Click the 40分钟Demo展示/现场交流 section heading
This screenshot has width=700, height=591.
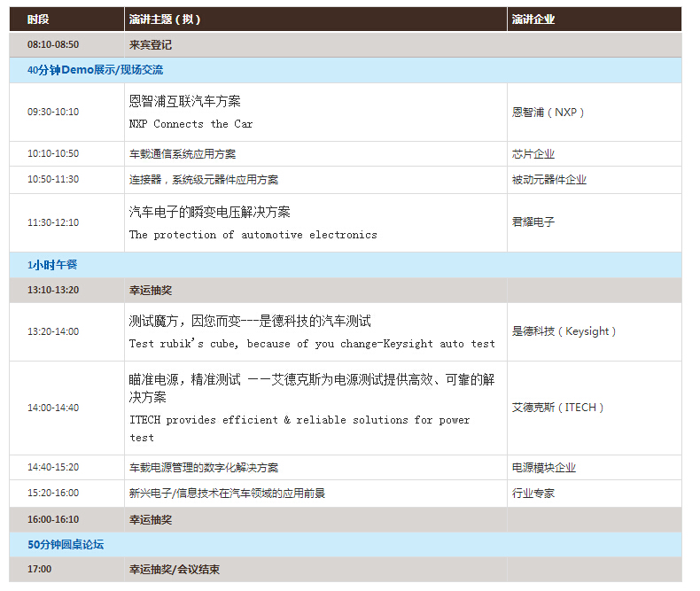click(95, 70)
